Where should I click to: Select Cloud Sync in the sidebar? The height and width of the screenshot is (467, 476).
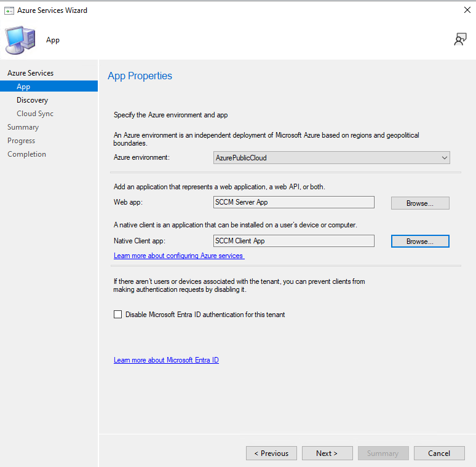35,114
